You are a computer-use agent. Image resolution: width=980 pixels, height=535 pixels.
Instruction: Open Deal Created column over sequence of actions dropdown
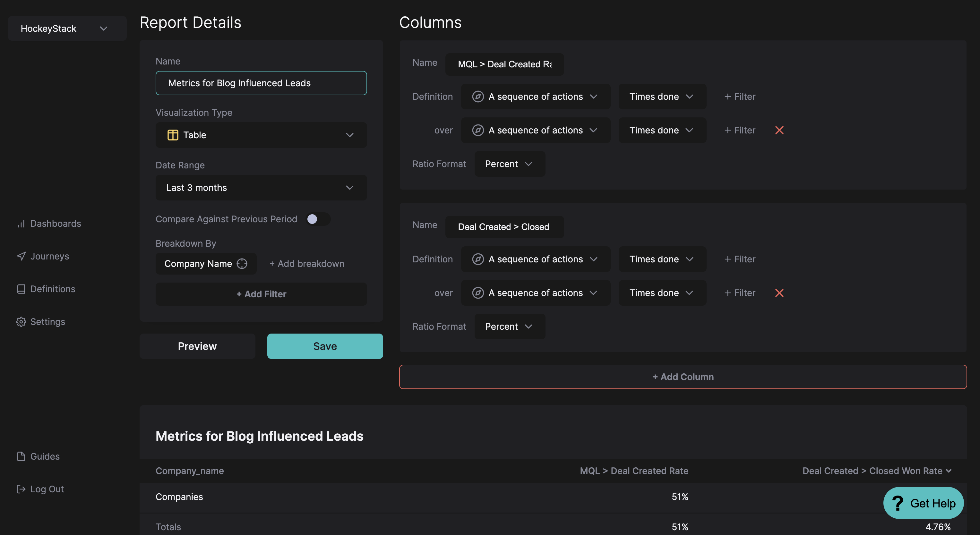click(x=535, y=293)
